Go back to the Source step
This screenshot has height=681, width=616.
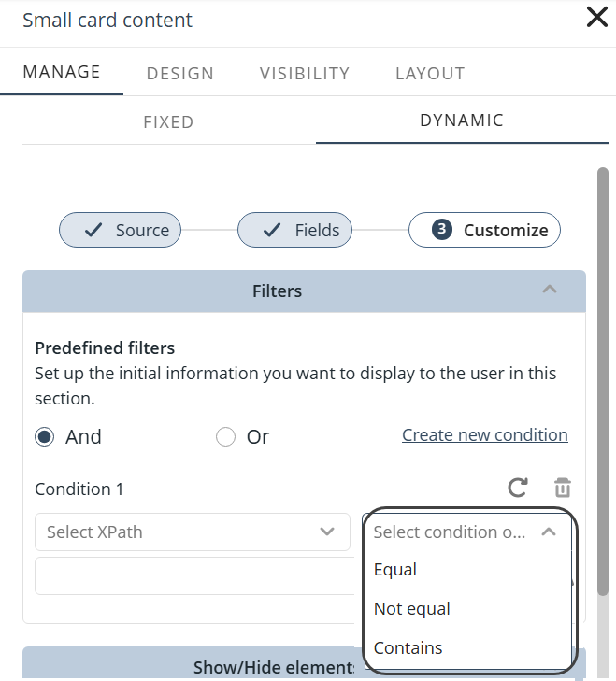[120, 230]
